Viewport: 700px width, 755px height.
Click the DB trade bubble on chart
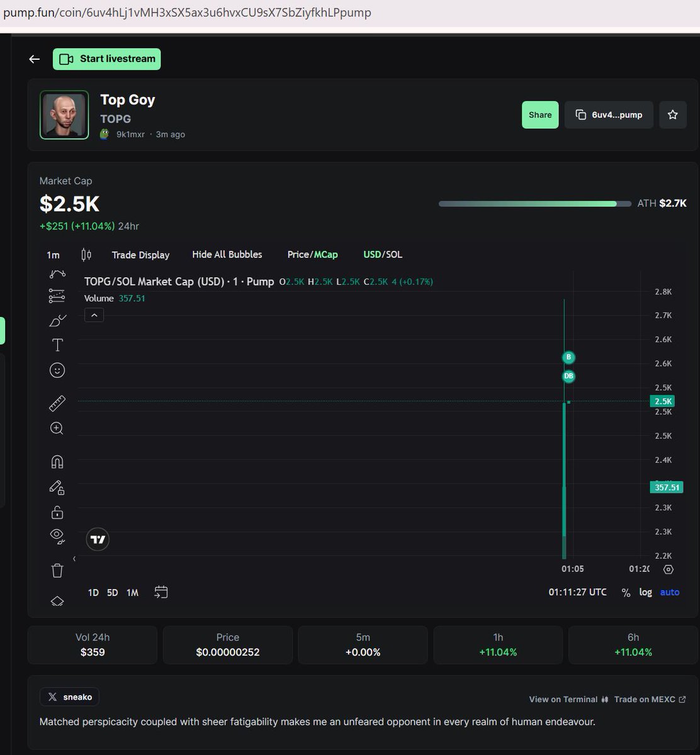pos(568,376)
